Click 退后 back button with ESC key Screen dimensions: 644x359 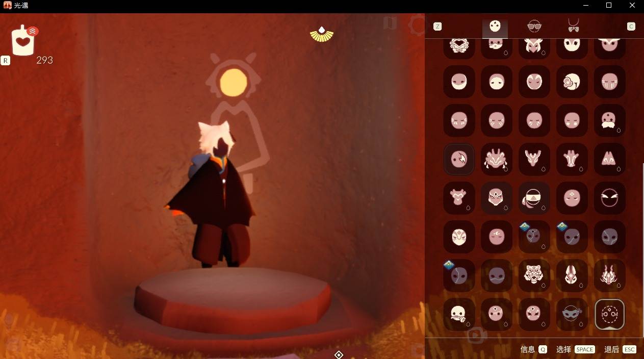tap(620, 349)
